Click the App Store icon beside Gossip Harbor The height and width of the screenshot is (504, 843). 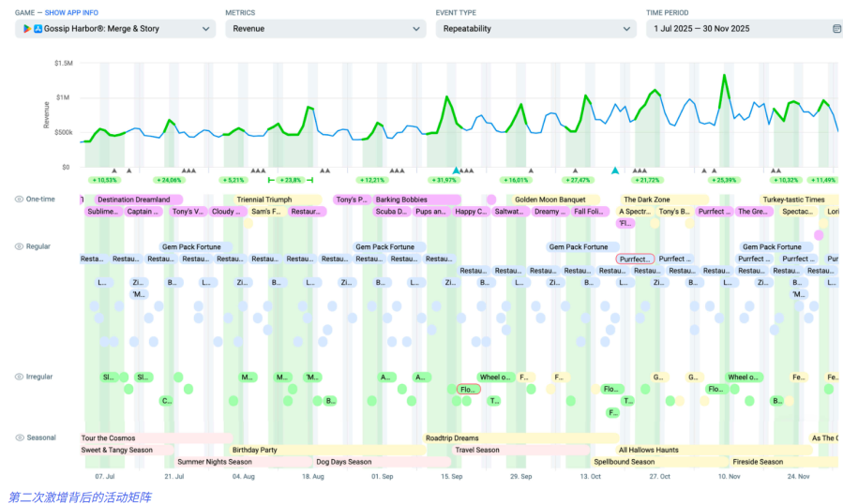coord(38,29)
